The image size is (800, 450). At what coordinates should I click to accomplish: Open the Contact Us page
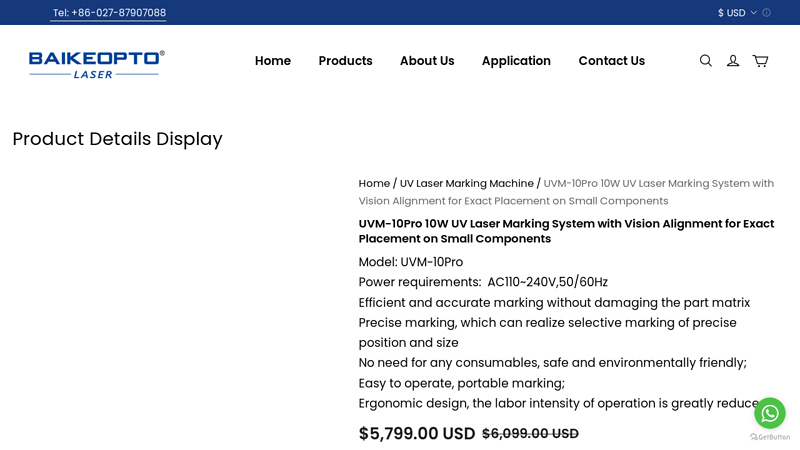tap(611, 61)
